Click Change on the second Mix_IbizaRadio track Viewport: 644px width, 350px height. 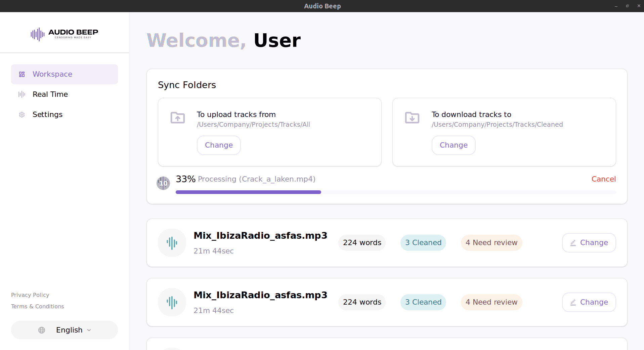[x=589, y=302]
